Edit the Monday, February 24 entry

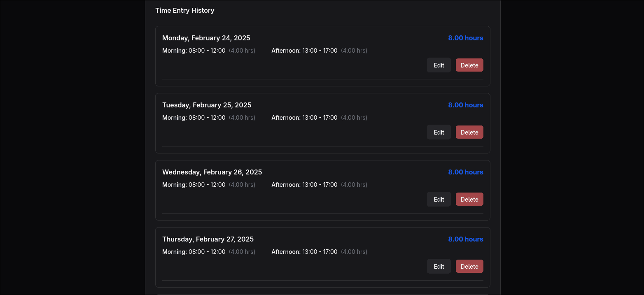[x=439, y=65]
